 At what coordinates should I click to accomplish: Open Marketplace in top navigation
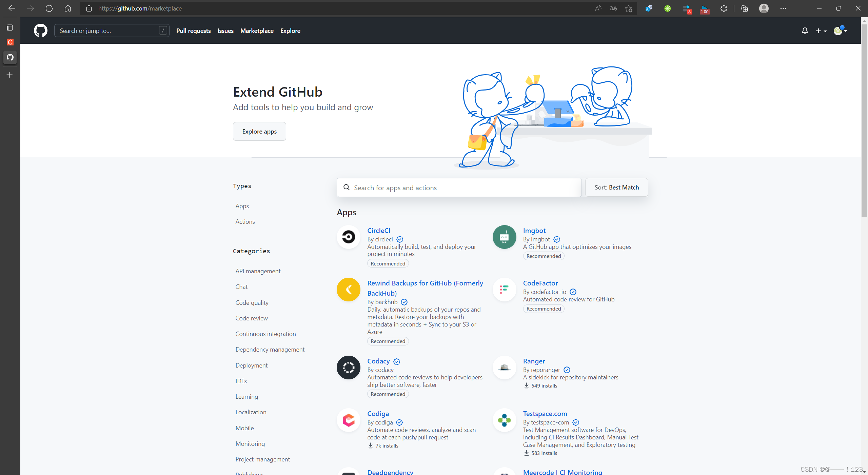click(x=257, y=31)
